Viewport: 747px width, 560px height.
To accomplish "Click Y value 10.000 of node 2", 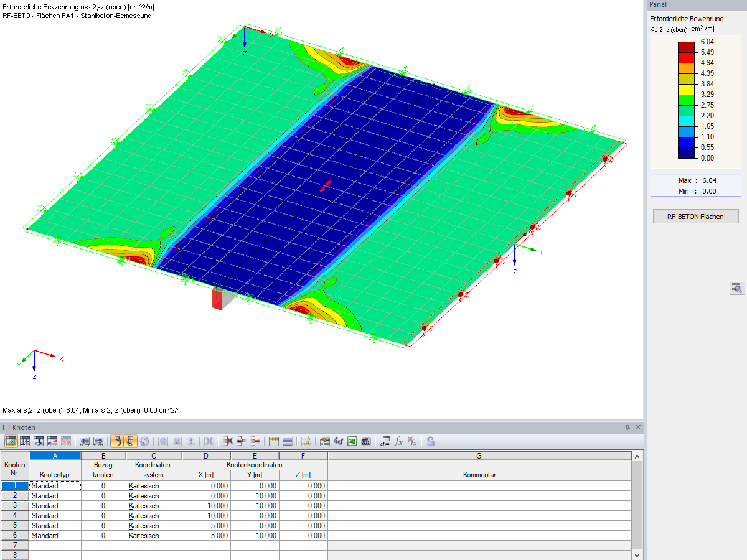I will tap(255, 496).
